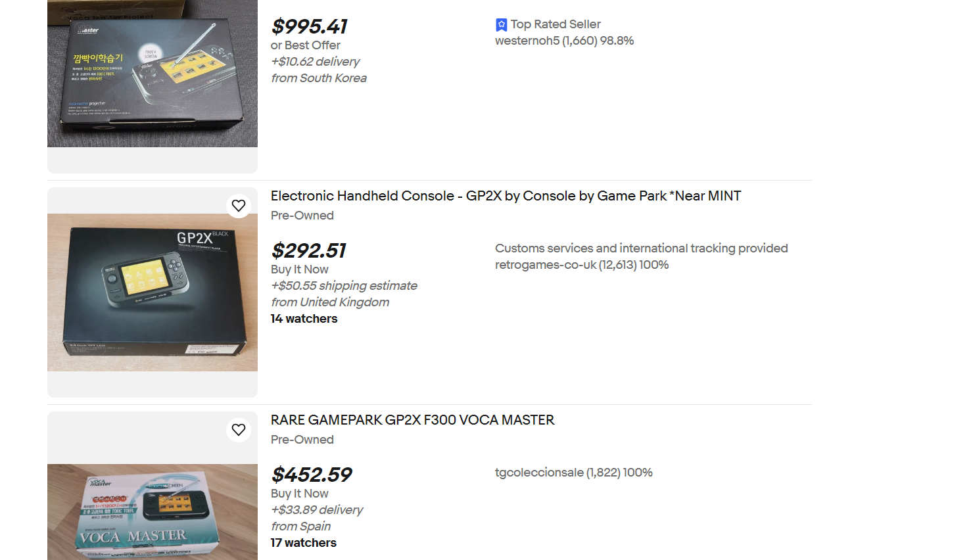Click Top Rated Seller label text
The height and width of the screenshot is (560, 971).
coord(556,24)
